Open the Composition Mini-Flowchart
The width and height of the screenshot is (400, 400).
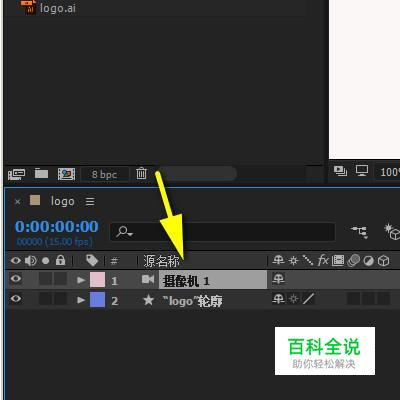[359, 232]
